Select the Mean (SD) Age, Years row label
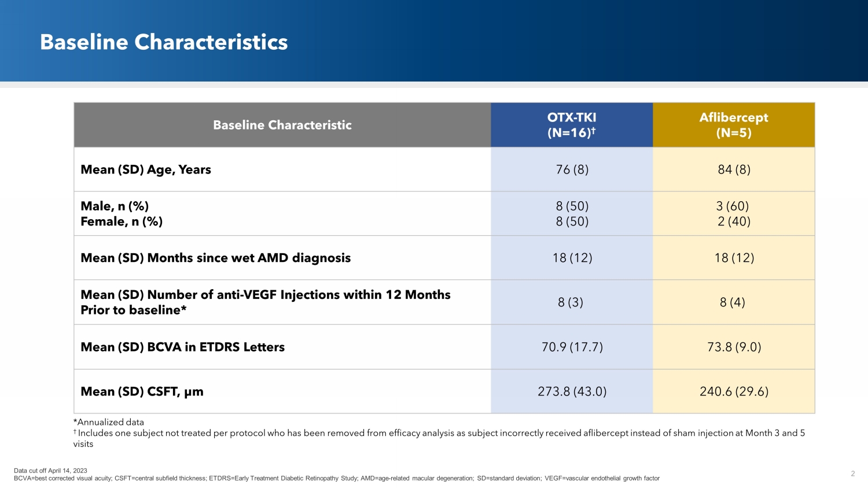The height and width of the screenshot is (488, 868). (x=146, y=169)
